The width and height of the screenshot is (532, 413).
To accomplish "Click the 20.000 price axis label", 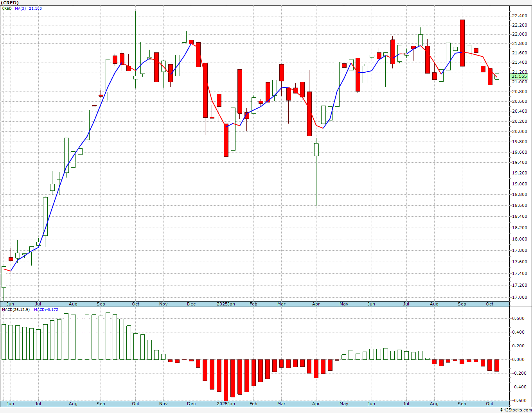I will (519, 131).
